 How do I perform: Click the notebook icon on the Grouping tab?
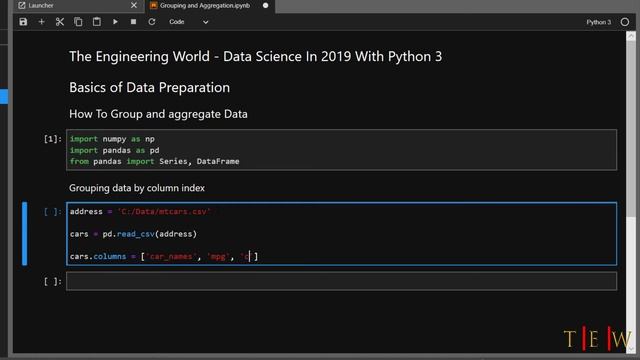pyautogui.click(x=153, y=5)
